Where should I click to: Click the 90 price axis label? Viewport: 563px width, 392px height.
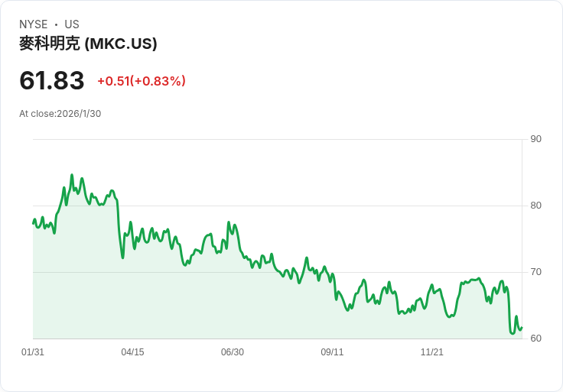[x=535, y=139]
